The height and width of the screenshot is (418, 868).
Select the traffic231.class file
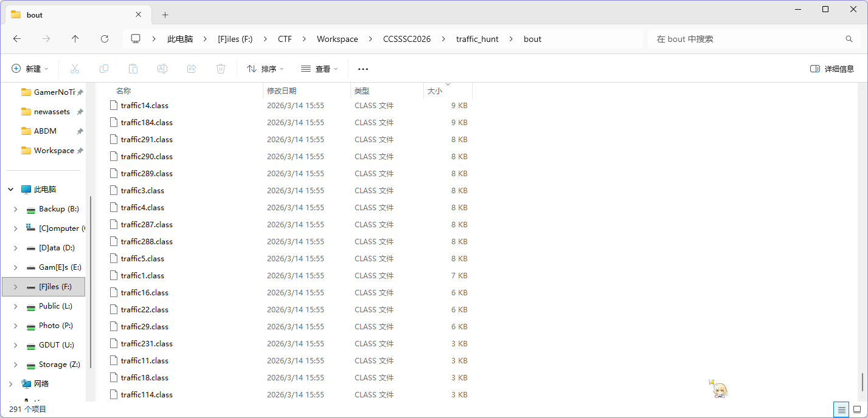click(147, 344)
